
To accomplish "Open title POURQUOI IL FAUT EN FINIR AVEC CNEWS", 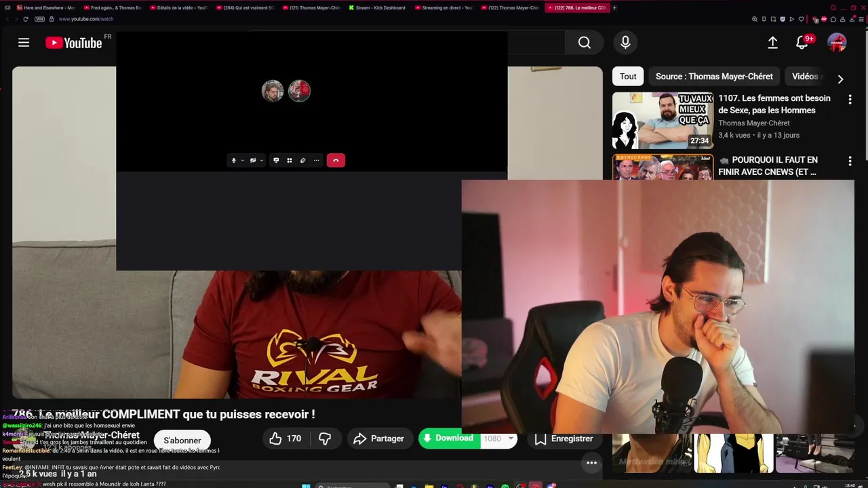I will pos(769,166).
